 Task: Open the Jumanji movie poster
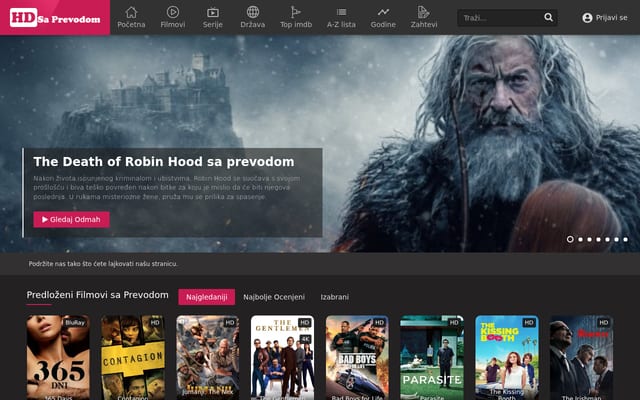click(208, 358)
